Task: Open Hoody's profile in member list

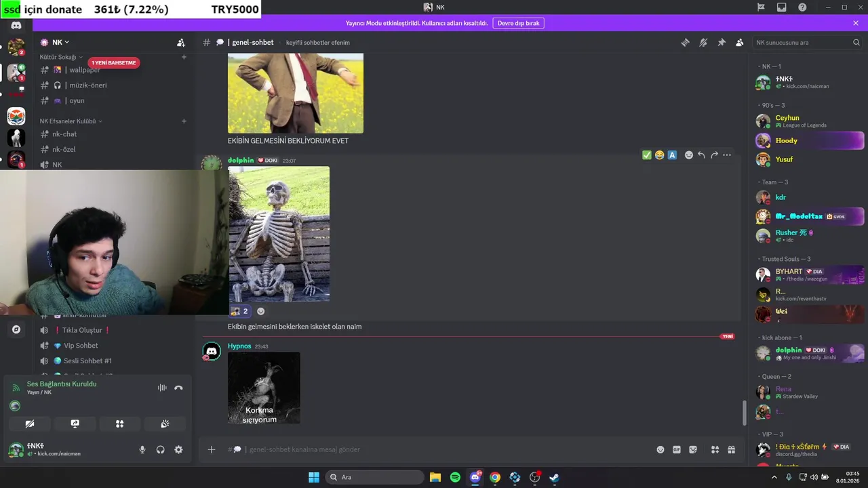Action: [x=809, y=141]
